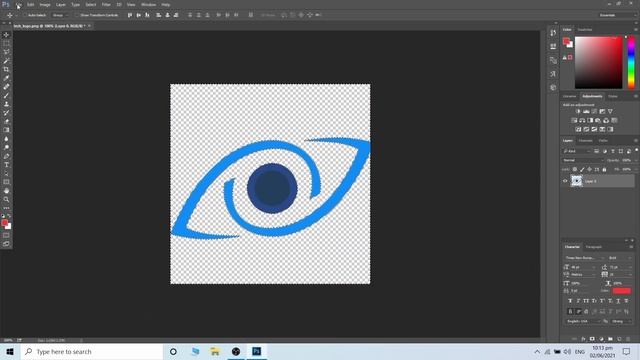
Task: Select the Magic Wand tool
Action: pos(6,61)
